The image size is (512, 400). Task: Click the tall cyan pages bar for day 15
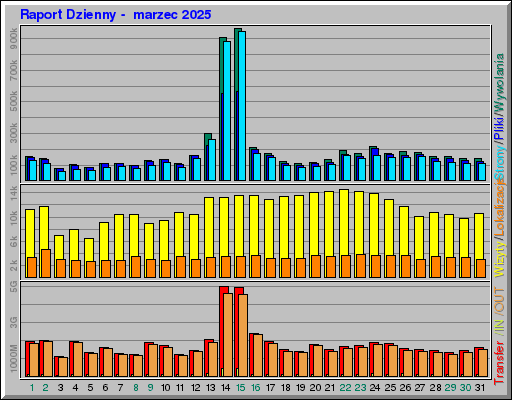242,106
